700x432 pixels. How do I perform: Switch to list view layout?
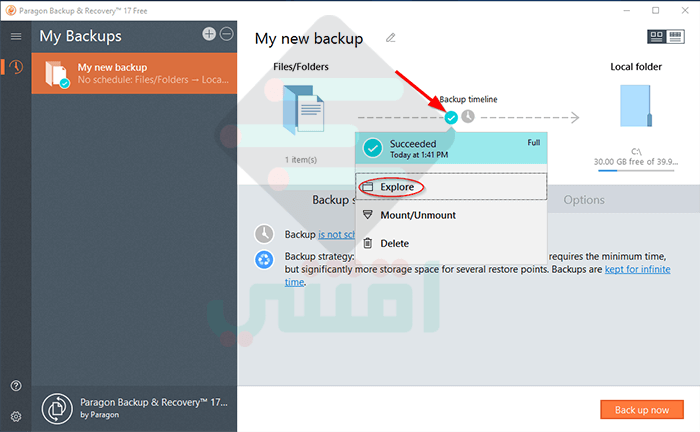pyautogui.click(x=675, y=37)
